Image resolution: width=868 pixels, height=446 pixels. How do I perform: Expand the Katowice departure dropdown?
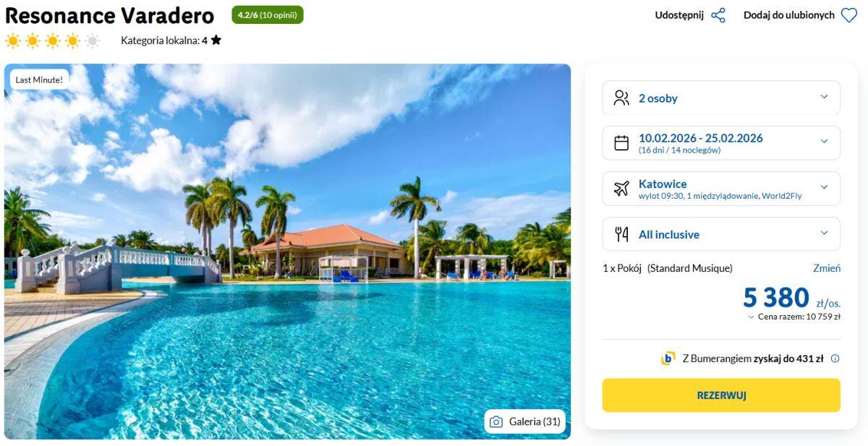824,188
